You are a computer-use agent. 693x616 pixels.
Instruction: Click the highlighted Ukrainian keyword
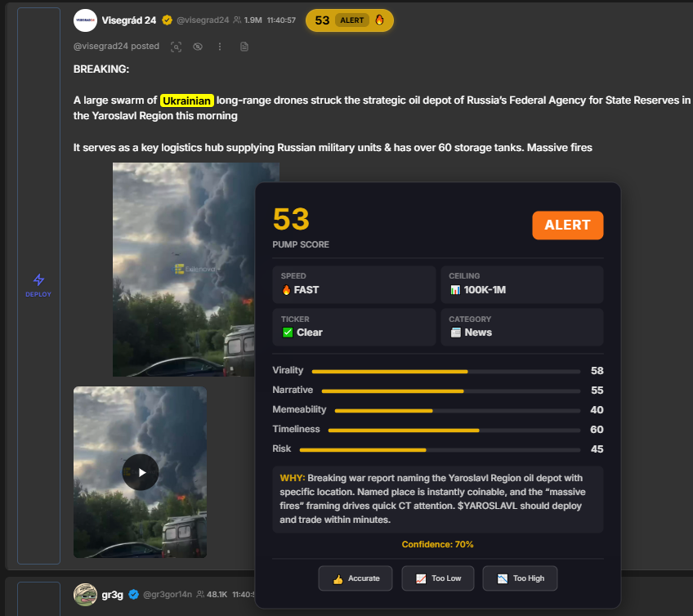[187, 100]
